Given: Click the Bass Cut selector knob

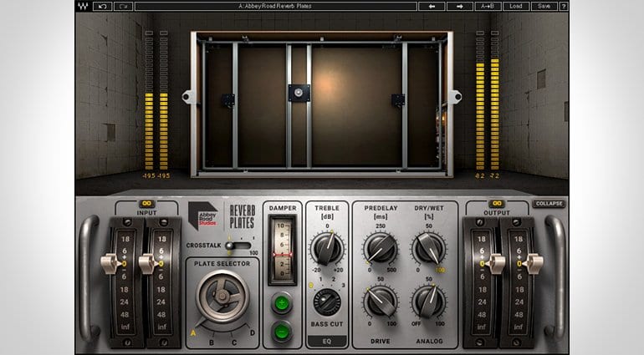Looking at the screenshot, I should [327, 302].
